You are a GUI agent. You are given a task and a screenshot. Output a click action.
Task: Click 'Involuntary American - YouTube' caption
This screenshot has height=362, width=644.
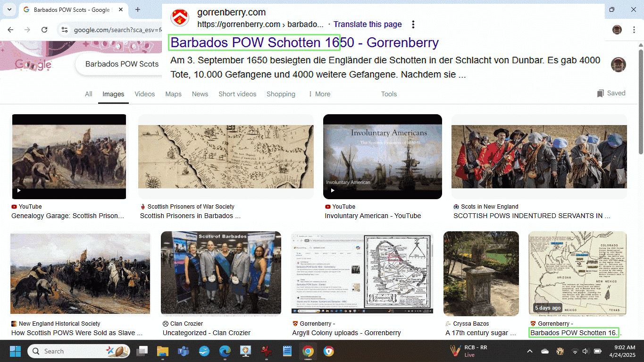point(373,216)
